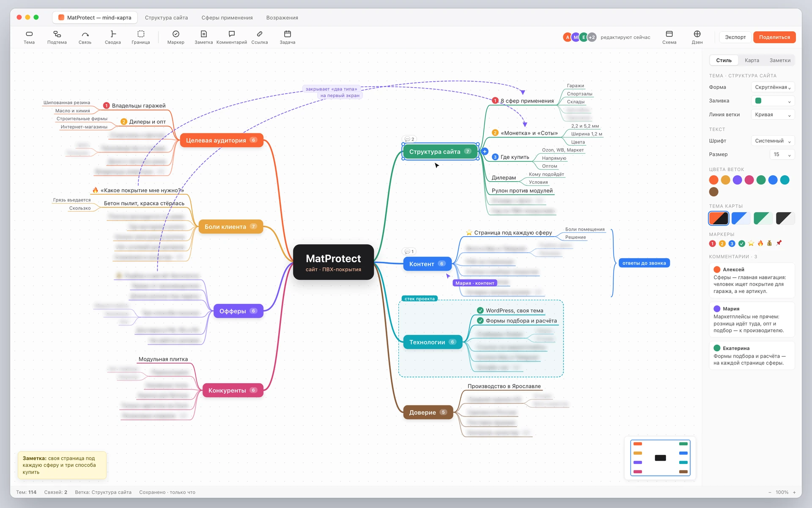The image size is (812, 508).
Task: Choose the purple branch color swatch
Action: (737, 180)
